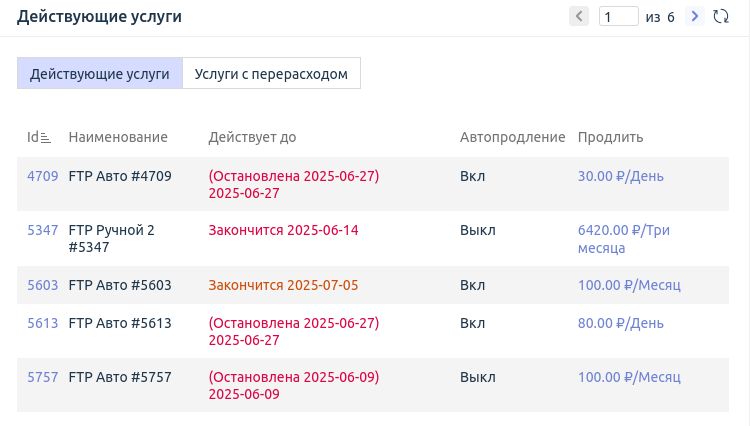This screenshot has height=426, width=750.
Task: Open service Id 5757 link
Action: coord(42,377)
